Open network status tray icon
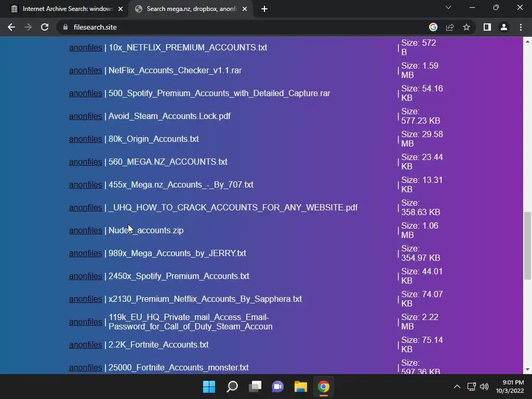 click(471, 387)
